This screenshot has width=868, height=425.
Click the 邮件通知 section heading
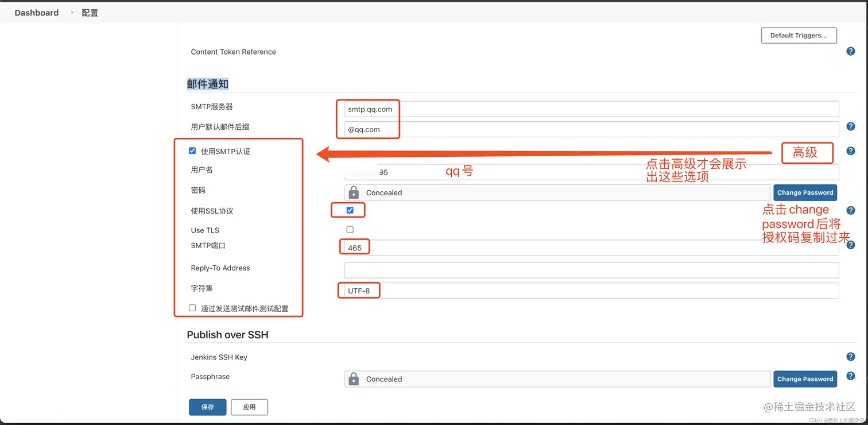click(x=208, y=84)
